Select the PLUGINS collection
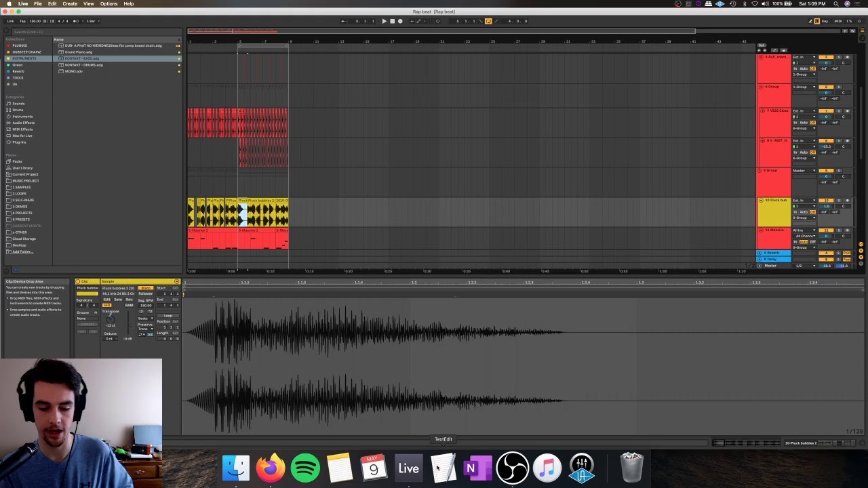The height and width of the screenshot is (488, 868). [20, 45]
